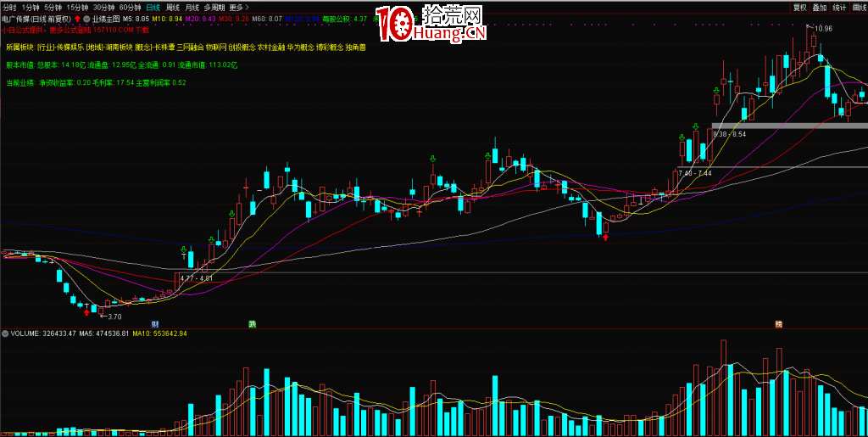Open the main chart indicator dropdown circle
The height and width of the screenshot is (437, 868).
click(x=86, y=19)
